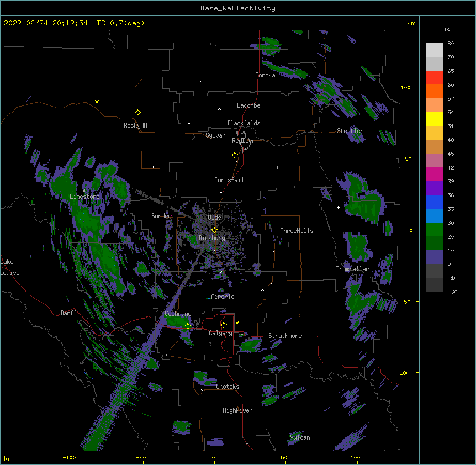
Task: Click the yellow diamond marker above Calgary
Action: (x=224, y=325)
